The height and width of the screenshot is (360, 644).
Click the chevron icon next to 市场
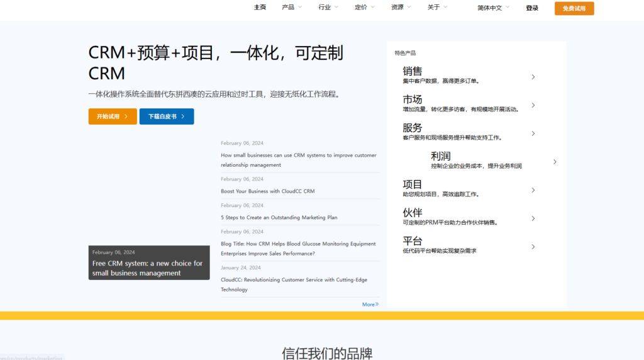point(533,105)
